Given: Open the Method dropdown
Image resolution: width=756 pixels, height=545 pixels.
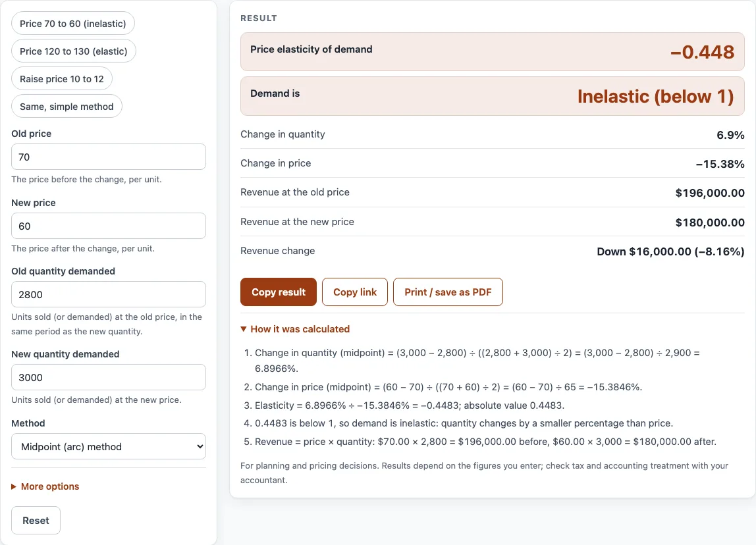Looking at the screenshot, I should click(109, 447).
